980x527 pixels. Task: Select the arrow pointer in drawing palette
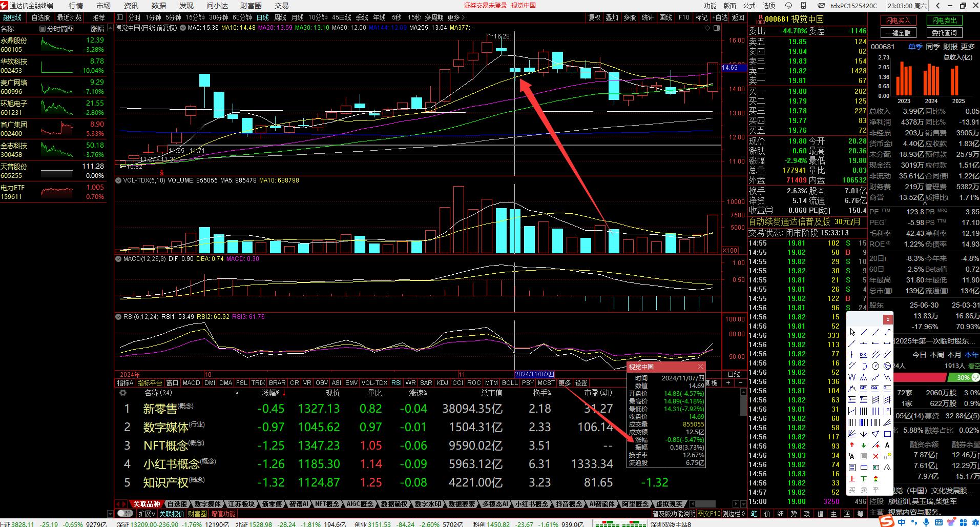pos(852,332)
